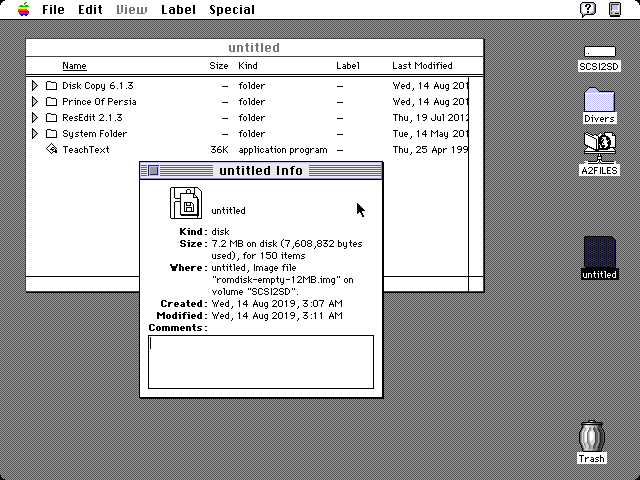Click the TeachText 36K size value
This screenshot has height=480, width=640.
click(219, 150)
